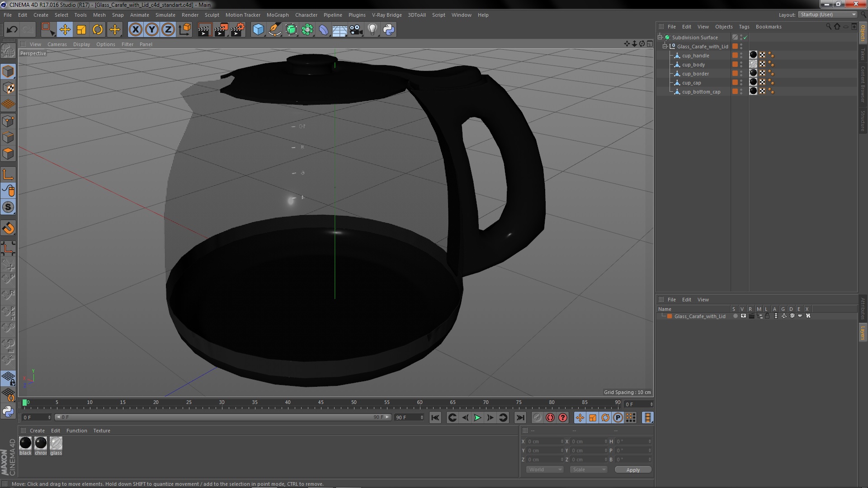868x488 pixels.
Task: Click Render View clapperboard icon
Action: tap(204, 30)
